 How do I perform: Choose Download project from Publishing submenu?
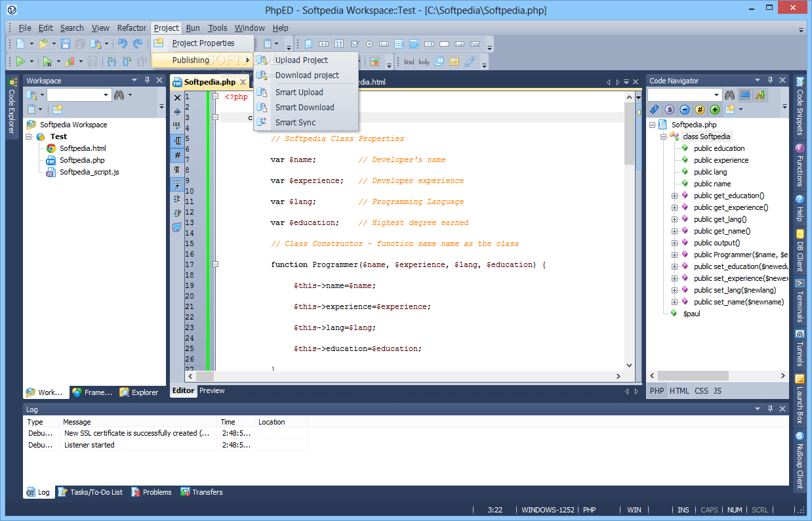click(x=307, y=75)
